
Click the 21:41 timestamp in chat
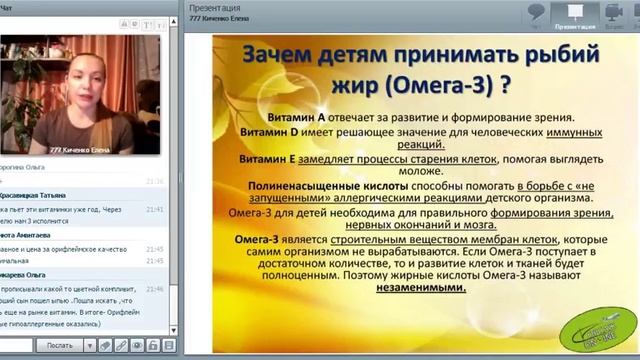coord(155,209)
